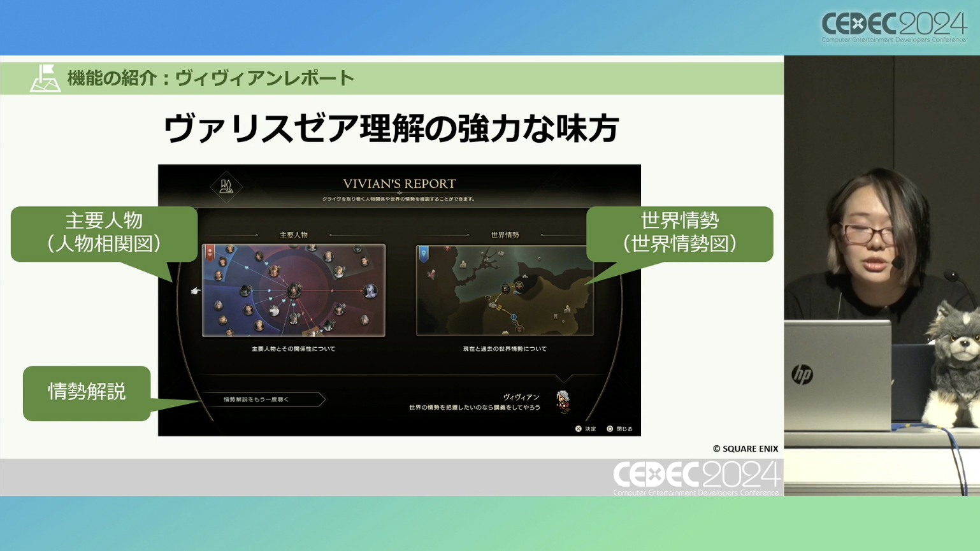Viewport: 980px width, 551px height.
Task: Click the 世界情勢 heading above the map
Action: pyautogui.click(x=505, y=235)
